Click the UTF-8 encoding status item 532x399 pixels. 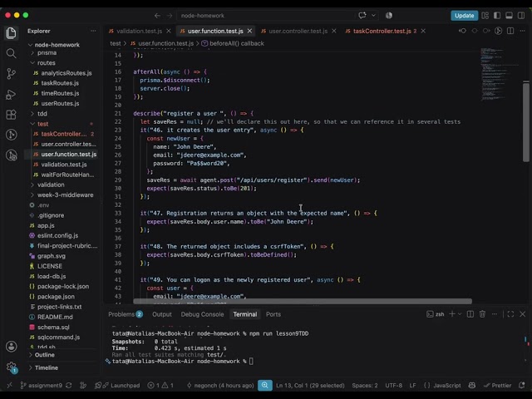[393, 386]
